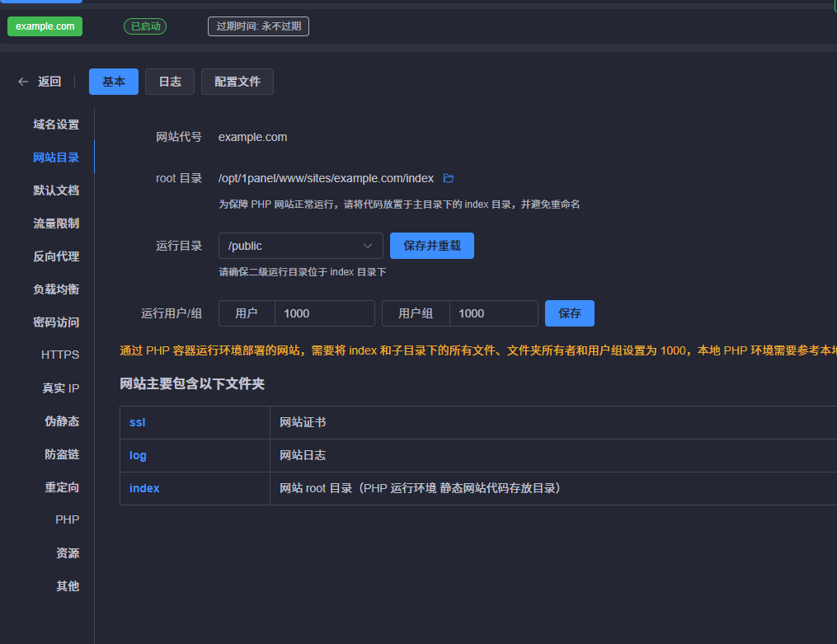Click 保存 button for user/group

point(569,313)
